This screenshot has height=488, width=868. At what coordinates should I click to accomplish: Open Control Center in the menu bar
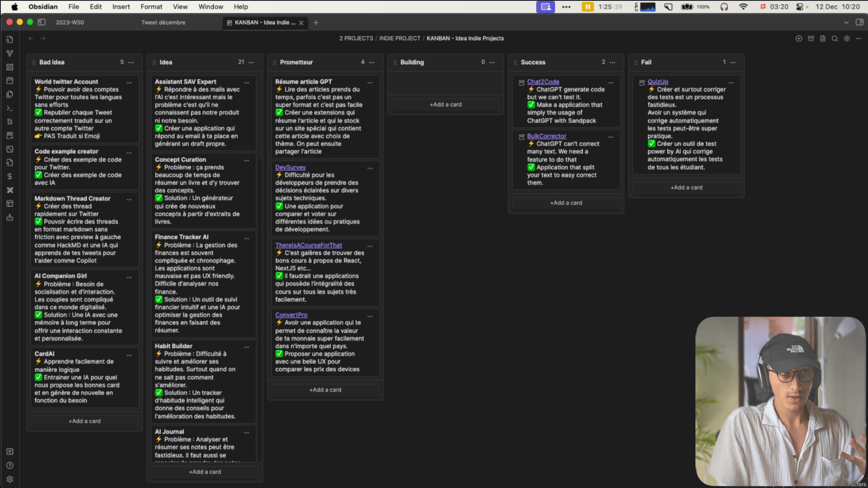[x=800, y=7]
